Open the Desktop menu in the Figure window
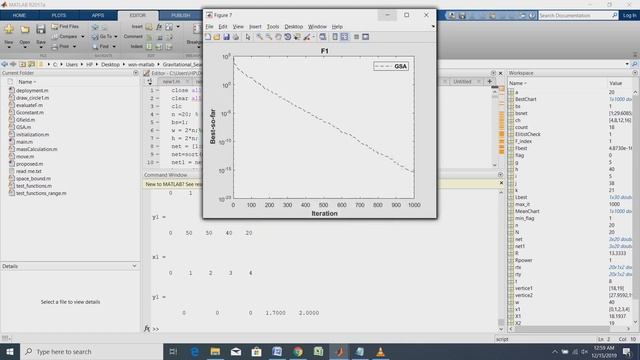Screen dimensions: 640x360 [x=293, y=27]
